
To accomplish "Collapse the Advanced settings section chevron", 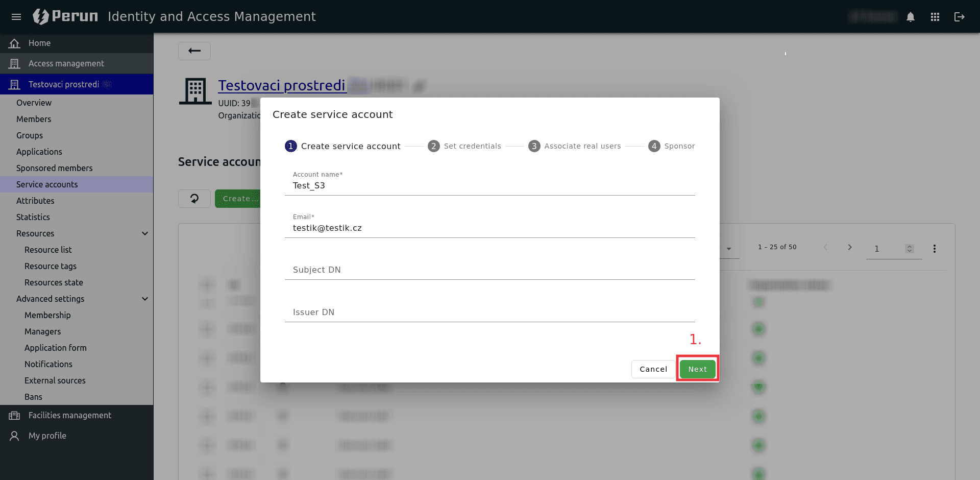I will tap(145, 299).
